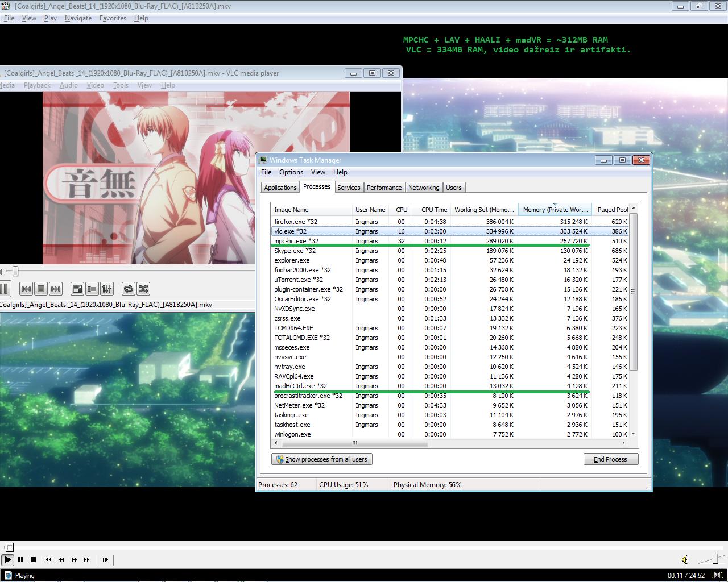Open the MPC-HC File menu
Viewport: 728px width, 582px height.
point(9,18)
